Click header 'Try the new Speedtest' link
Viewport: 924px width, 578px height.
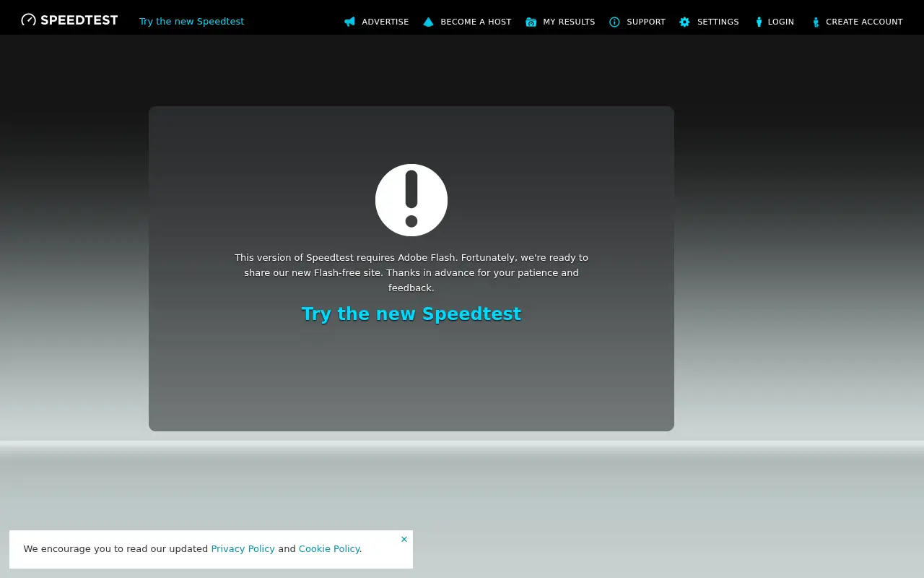tap(191, 22)
